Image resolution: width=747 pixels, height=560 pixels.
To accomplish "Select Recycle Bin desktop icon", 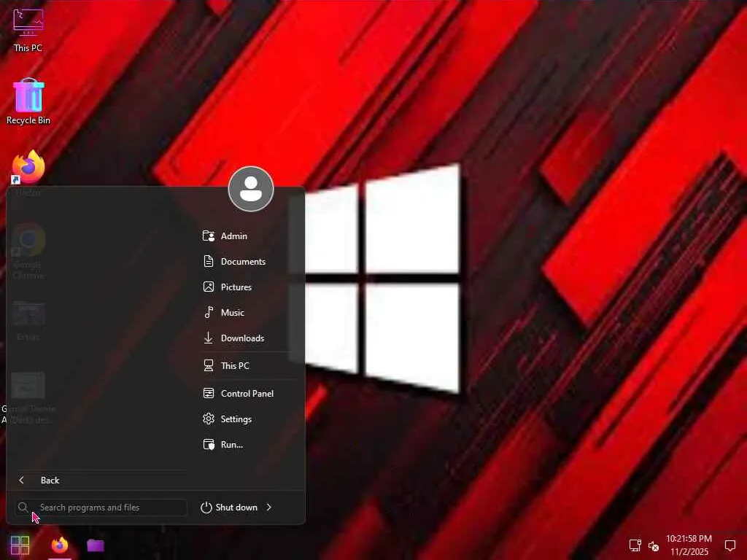I will click(28, 101).
